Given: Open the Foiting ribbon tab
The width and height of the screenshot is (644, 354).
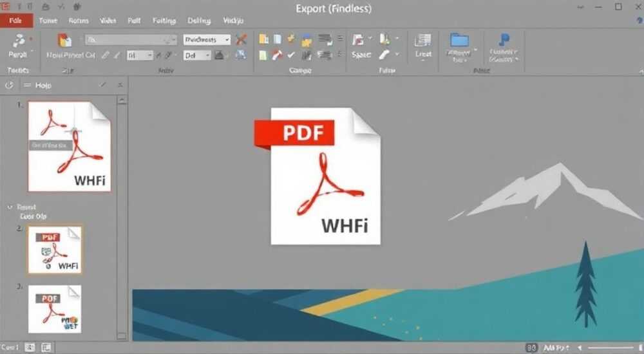Looking at the screenshot, I should pyautogui.click(x=164, y=21).
